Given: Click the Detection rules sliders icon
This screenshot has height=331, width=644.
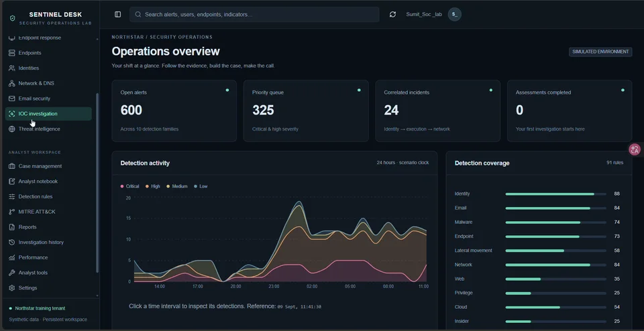Looking at the screenshot, I should tap(11, 196).
